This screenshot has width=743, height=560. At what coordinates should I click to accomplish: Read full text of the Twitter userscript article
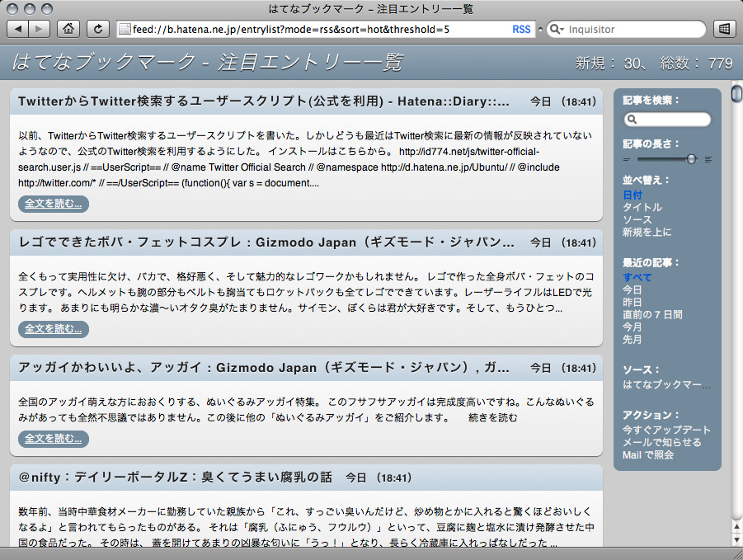(54, 204)
